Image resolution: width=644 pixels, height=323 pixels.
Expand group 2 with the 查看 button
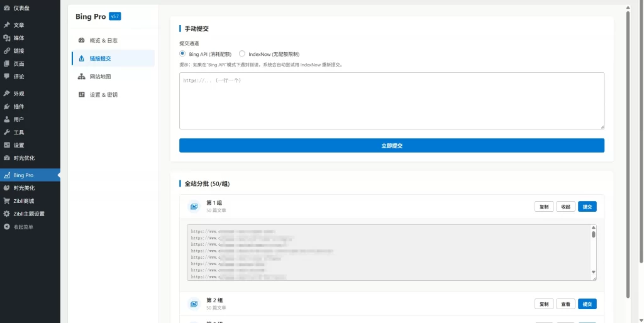[x=565, y=304]
